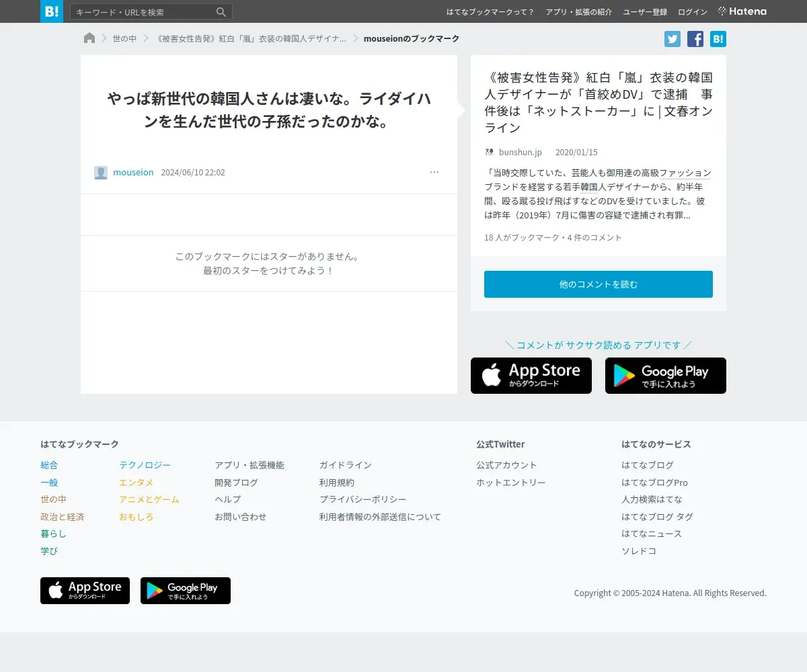
Task: Share on Facebook icon
Action: click(695, 39)
